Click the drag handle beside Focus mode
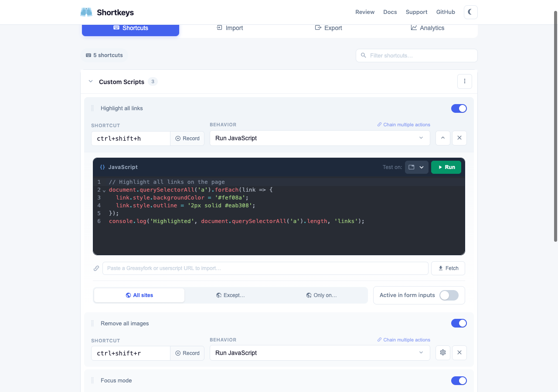The width and height of the screenshot is (558, 392). 92,380
